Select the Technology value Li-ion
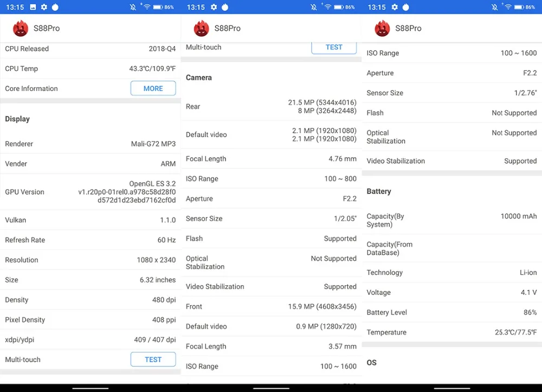 tap(528, 273)
